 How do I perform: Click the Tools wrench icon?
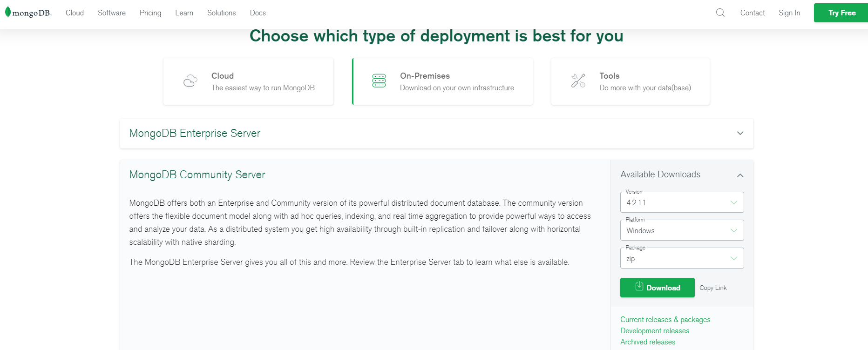[x=578, y=81]
